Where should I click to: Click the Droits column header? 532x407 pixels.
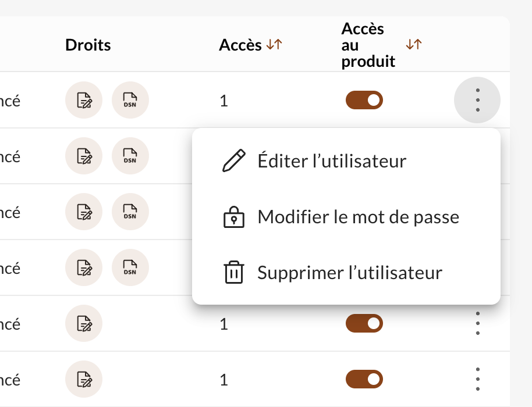88,45
